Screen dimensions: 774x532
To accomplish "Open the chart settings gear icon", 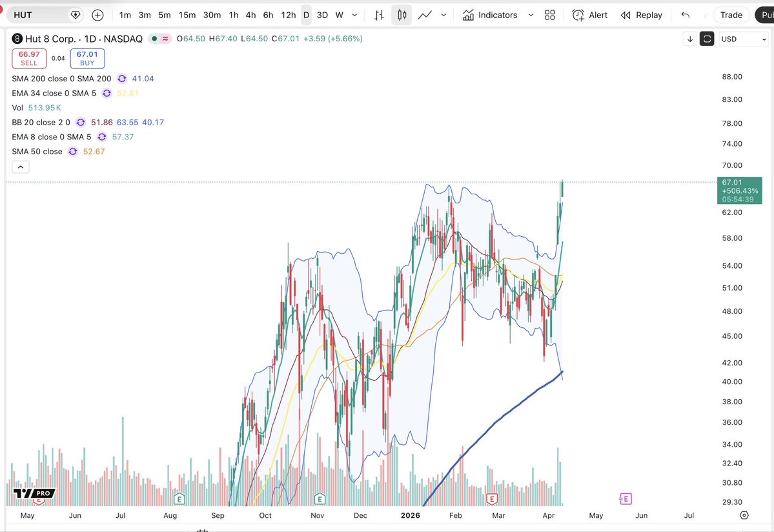I will 744,515.
